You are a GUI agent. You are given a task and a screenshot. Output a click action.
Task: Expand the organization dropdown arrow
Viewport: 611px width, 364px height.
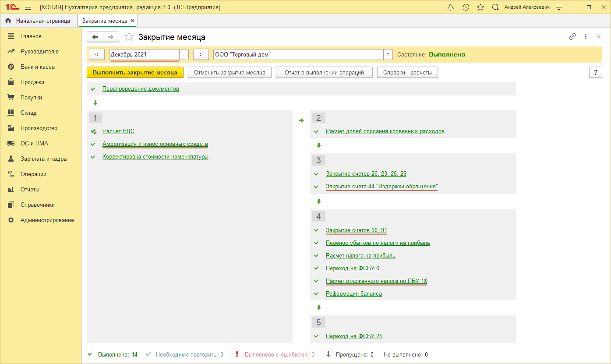click(388, 54)
